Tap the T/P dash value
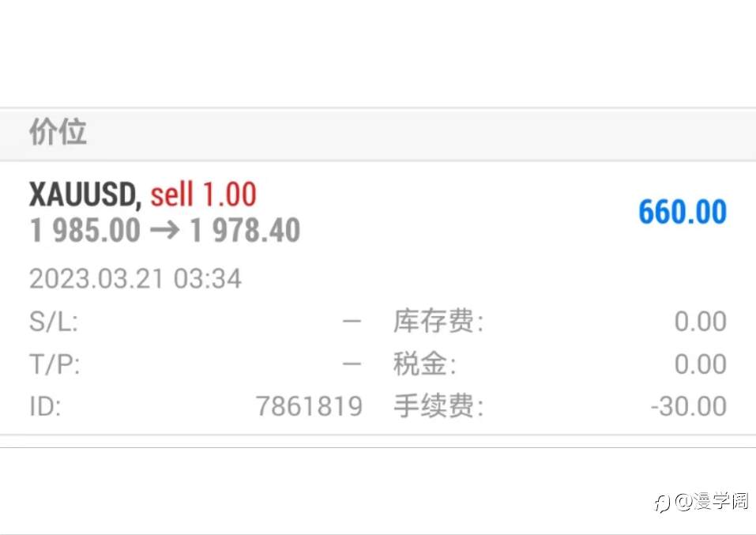 (352, 364)
